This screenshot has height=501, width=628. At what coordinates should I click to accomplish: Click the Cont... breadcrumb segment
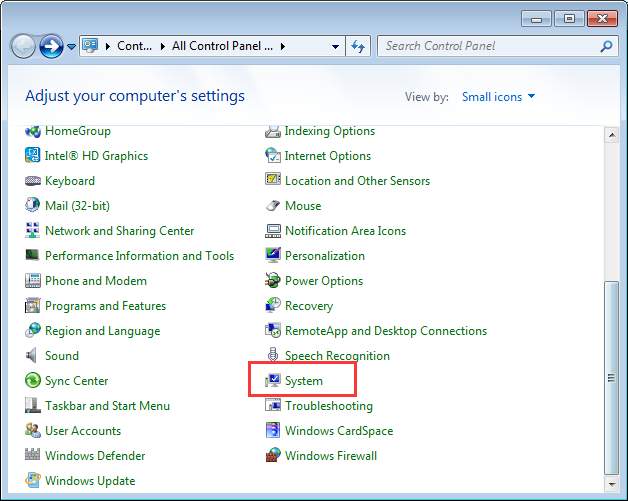134,46
